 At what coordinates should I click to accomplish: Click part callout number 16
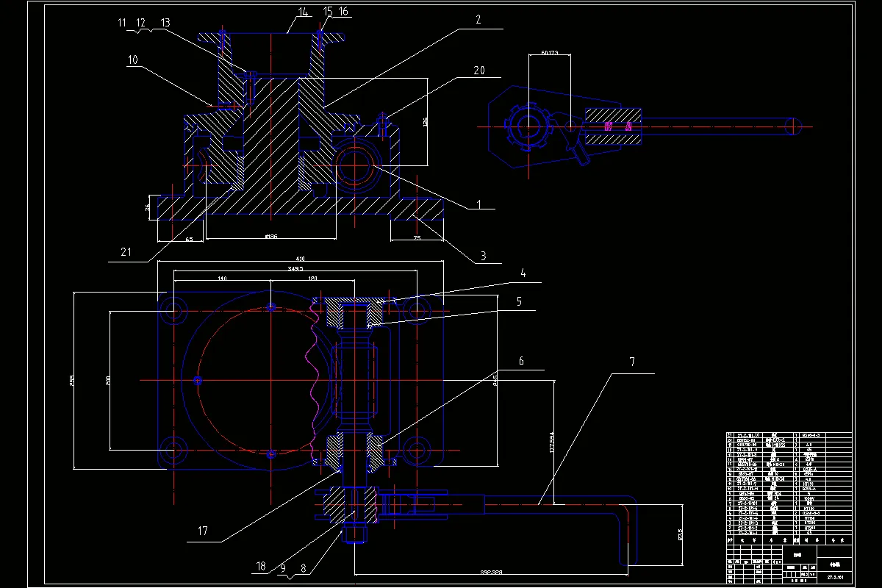point(344,11)
